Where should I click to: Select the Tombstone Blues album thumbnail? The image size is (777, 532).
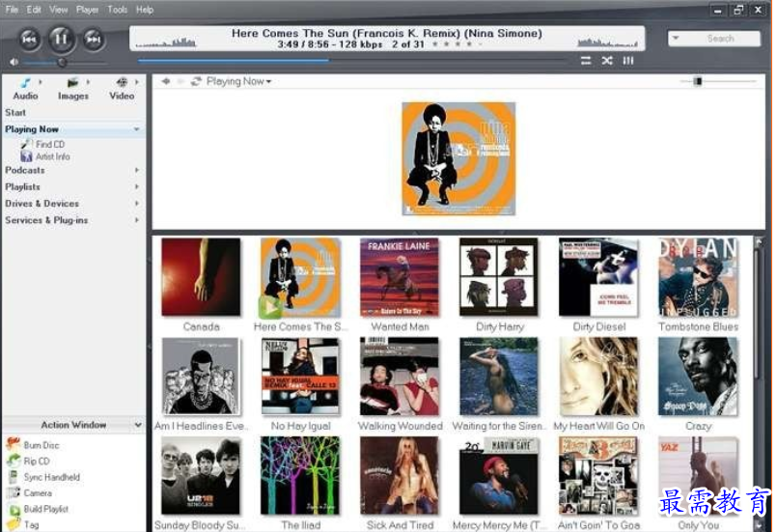(x=698, y=277)
